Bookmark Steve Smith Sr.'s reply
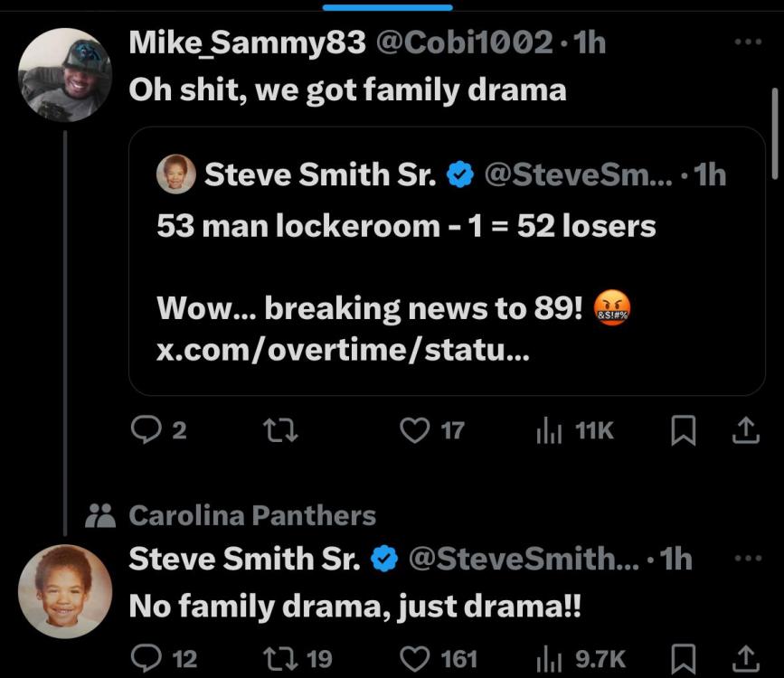Image resolution: width=784 pixels, height=678 pixels. click(682, 658)
